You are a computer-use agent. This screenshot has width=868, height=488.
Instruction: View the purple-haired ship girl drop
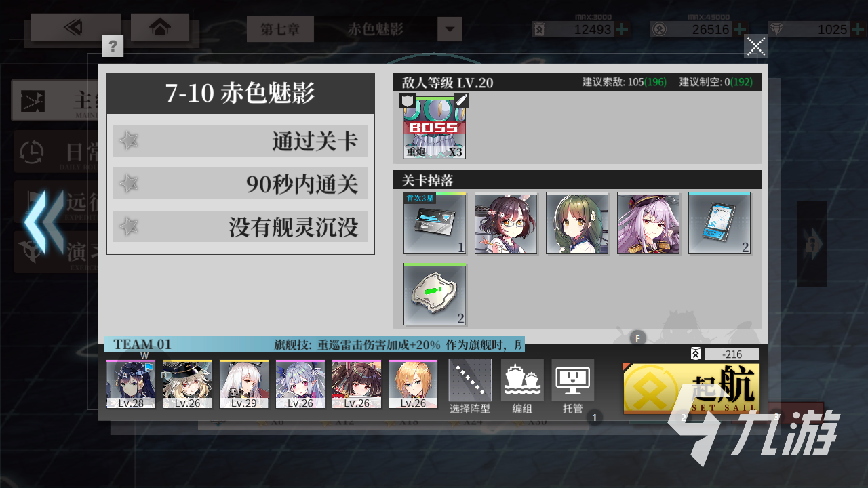pos(648,223)
